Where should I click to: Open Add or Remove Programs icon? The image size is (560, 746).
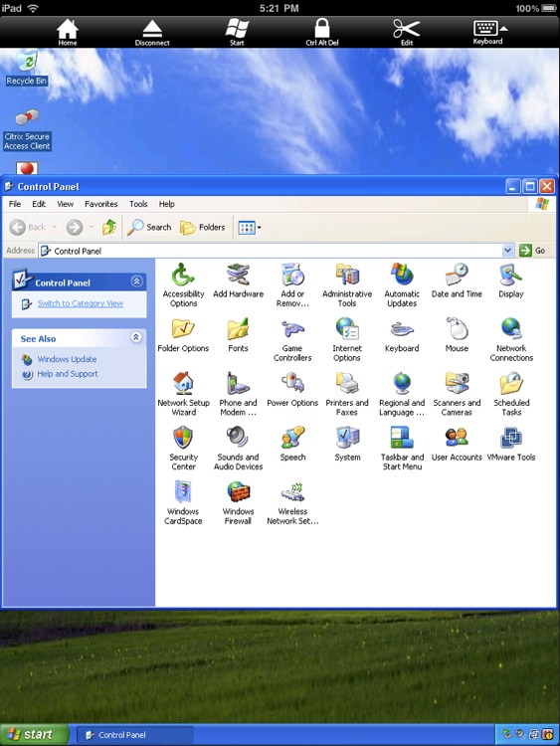click(x=292, y=285)
